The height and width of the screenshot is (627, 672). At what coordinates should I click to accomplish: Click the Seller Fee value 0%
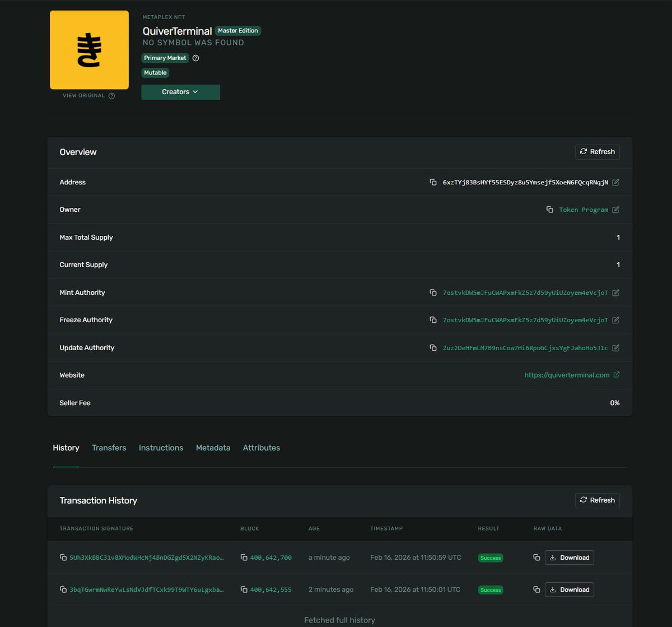[x=615, y=403]
